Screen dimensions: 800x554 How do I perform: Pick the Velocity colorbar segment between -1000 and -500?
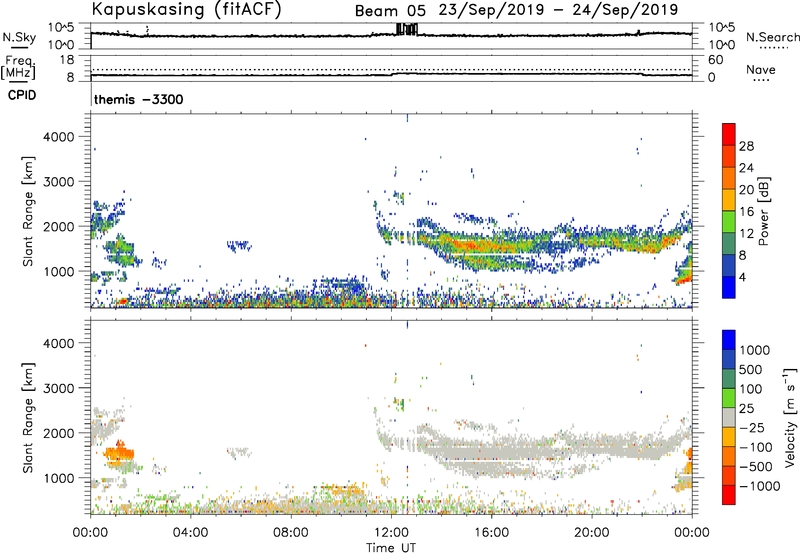[x=729, y=475]
